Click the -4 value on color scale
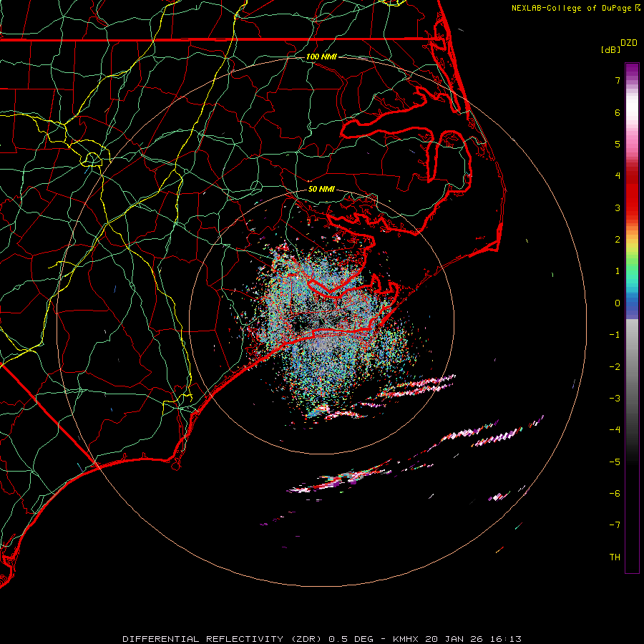Image resolution: width=644 pixels, height=644 pixels. tap(615, 430)
